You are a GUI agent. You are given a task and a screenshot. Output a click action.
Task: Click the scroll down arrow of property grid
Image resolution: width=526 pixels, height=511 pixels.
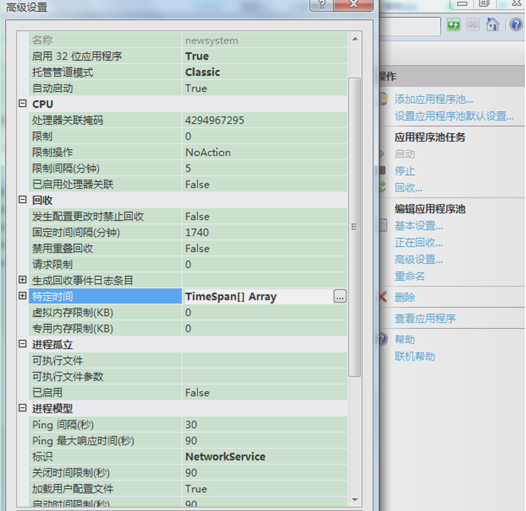tap(355, 500)
